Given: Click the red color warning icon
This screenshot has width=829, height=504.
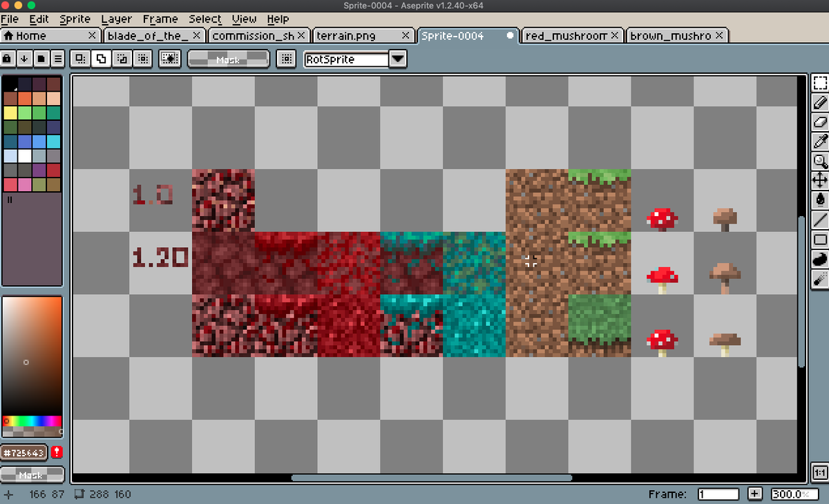Looking at the screenshot, I should pyautogui.click(x=57, y=453).
